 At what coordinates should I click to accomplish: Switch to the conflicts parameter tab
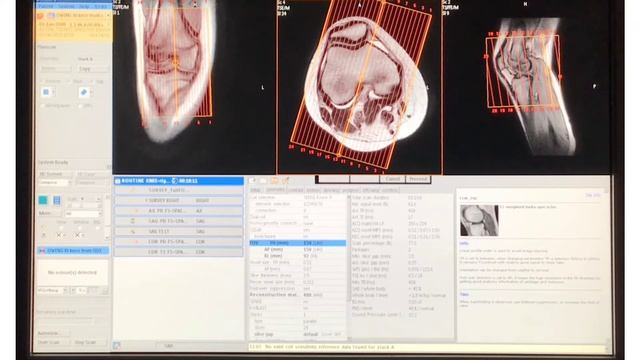click(391, 191)
